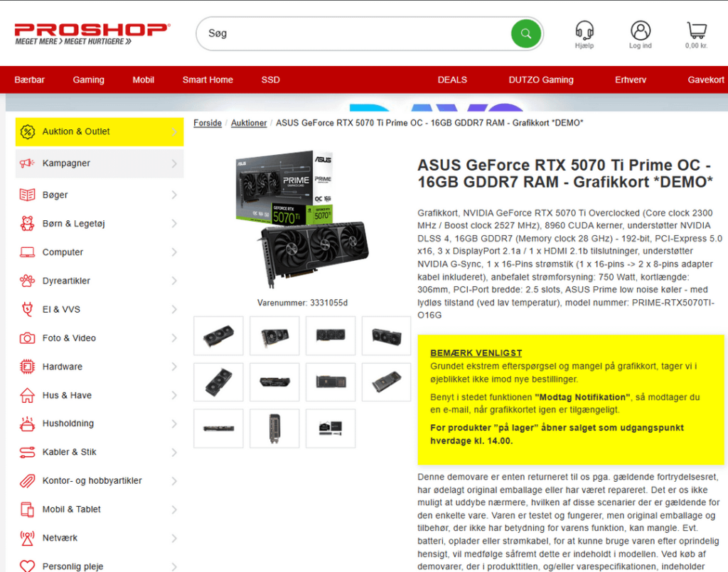Expand the Foto & Video chevron
This screenshot has height=572, width=728.
pos(174,338)
